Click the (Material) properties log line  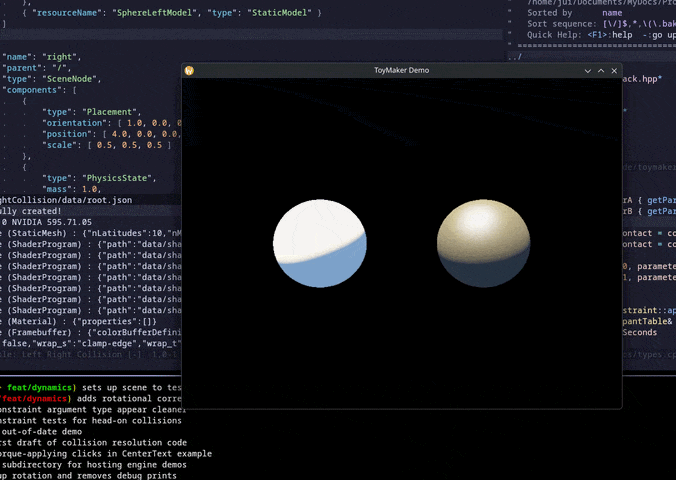click(78, 321)
